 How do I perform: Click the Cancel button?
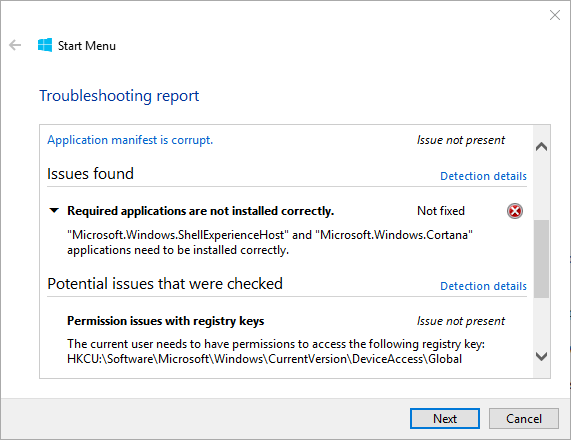click(x=524, y=419)
